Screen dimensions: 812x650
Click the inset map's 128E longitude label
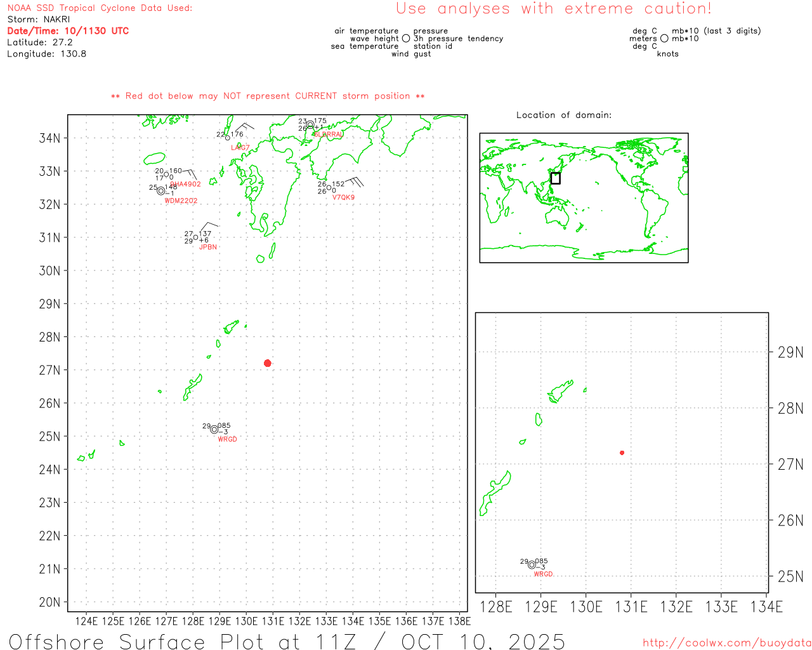coord(496,607)
